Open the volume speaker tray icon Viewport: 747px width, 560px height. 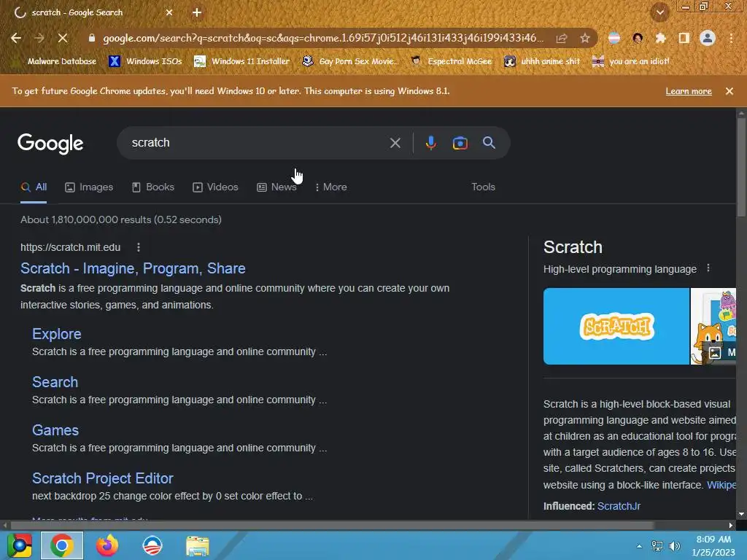pyautogui.click(x=674, y=545)
